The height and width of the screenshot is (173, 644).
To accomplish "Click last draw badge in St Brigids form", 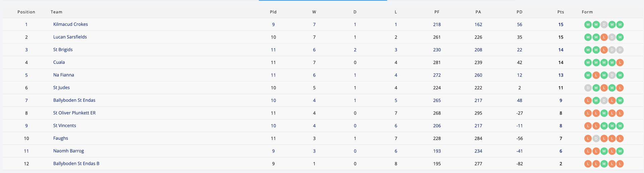I will pos(620,50).
